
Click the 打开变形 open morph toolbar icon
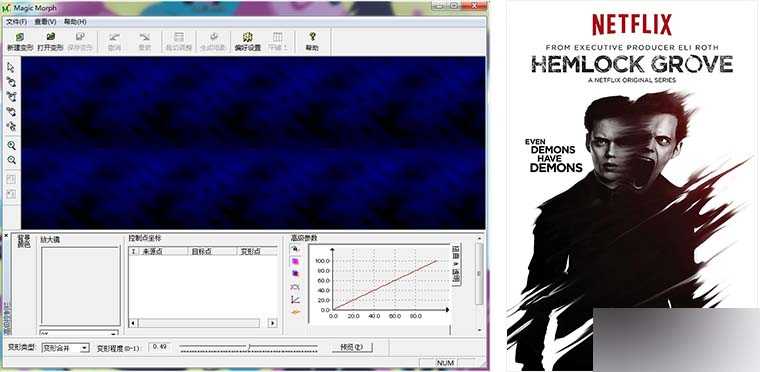pyautogui.click(x=50, y=42)
